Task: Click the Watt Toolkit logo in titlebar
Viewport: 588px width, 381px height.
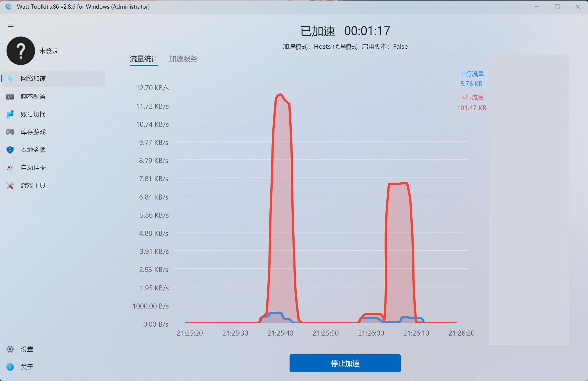Action: tap(8, 6)
